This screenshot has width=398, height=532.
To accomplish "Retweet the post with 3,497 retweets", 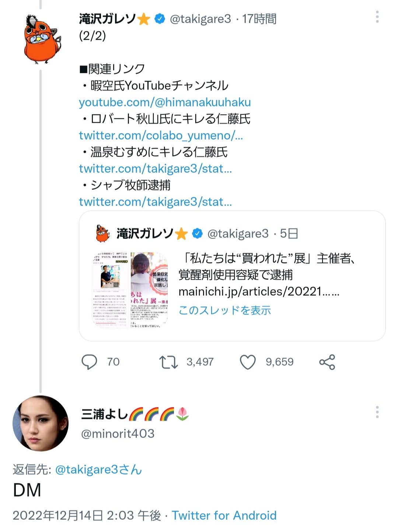I will click(168, 362).
